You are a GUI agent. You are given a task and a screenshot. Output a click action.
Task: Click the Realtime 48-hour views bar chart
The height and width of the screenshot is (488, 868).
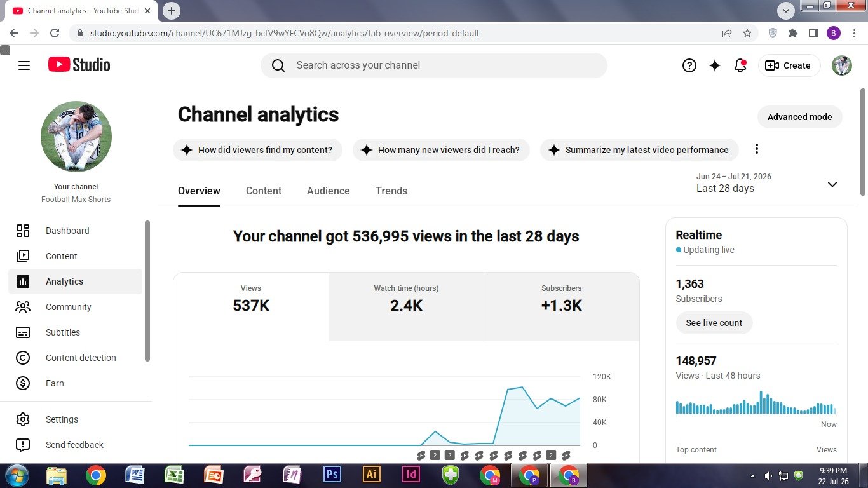[x=756, y=403]
